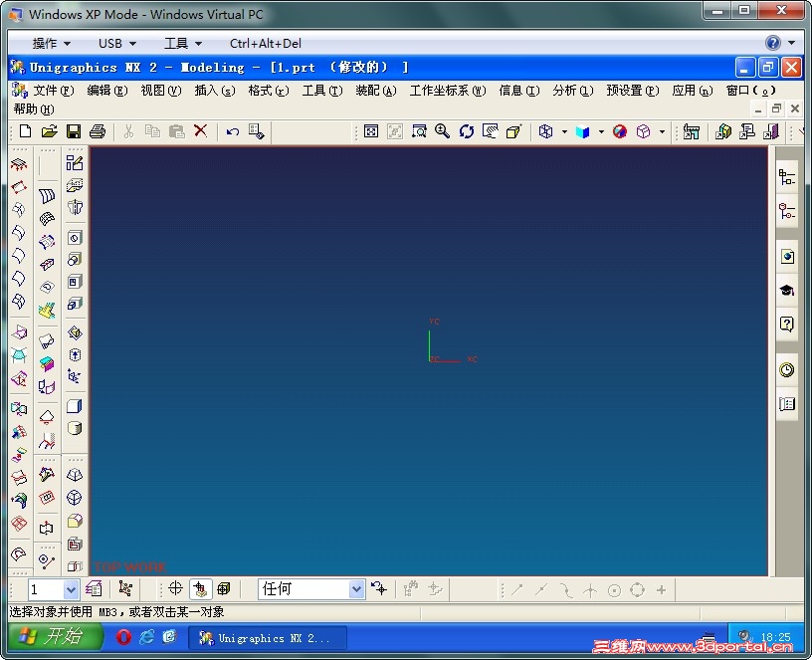Toggle the Quadrant Point snap option
Screen dimensions: 812x660
[x=638, y=590]
